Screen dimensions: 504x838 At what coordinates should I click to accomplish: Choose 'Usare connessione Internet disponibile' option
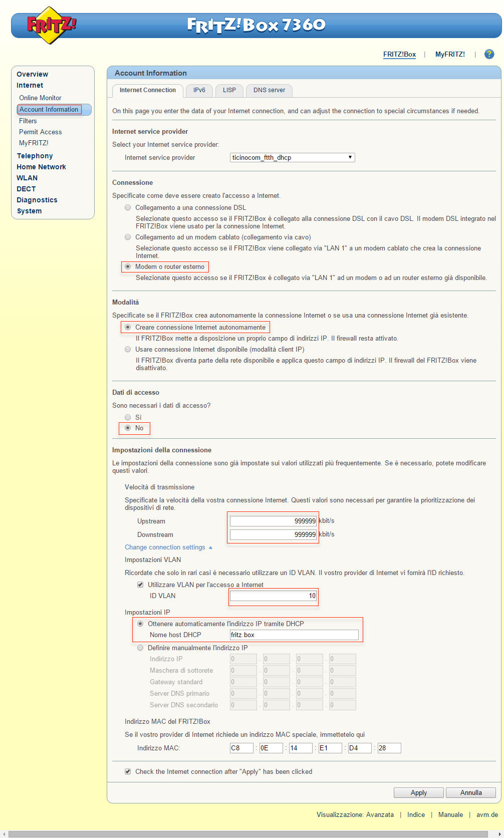click(x=128, y=349)
